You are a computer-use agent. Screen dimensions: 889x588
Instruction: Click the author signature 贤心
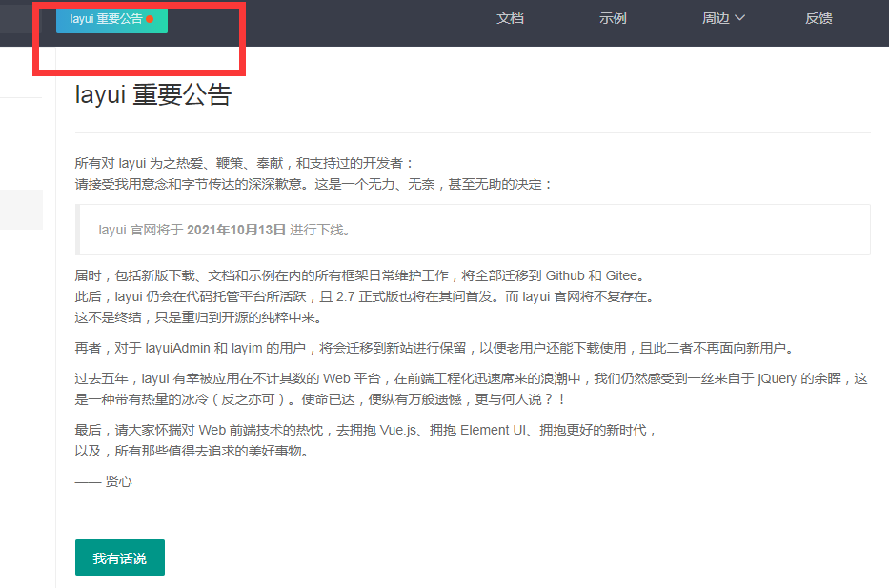tap(118, 482)
